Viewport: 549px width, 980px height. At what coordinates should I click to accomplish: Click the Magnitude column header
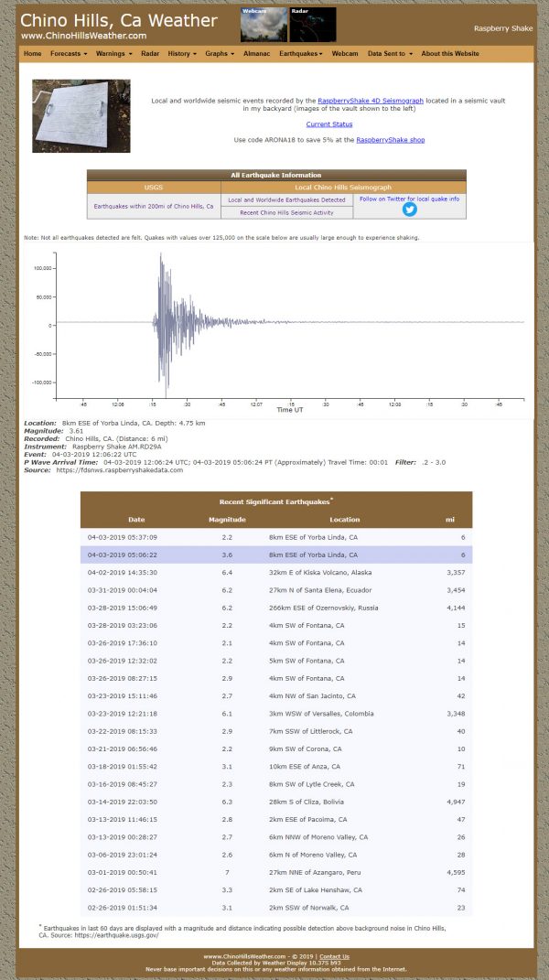click(227, 520)
